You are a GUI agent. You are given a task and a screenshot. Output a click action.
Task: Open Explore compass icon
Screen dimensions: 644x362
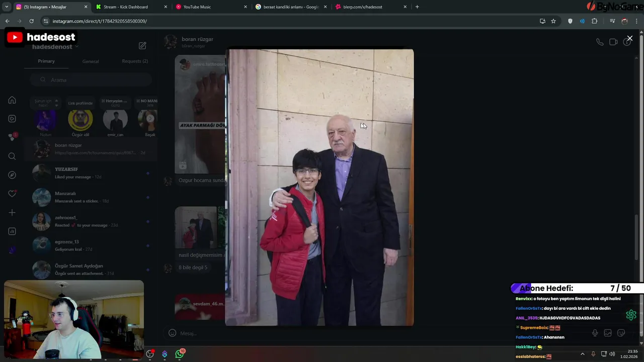[12, 175]
